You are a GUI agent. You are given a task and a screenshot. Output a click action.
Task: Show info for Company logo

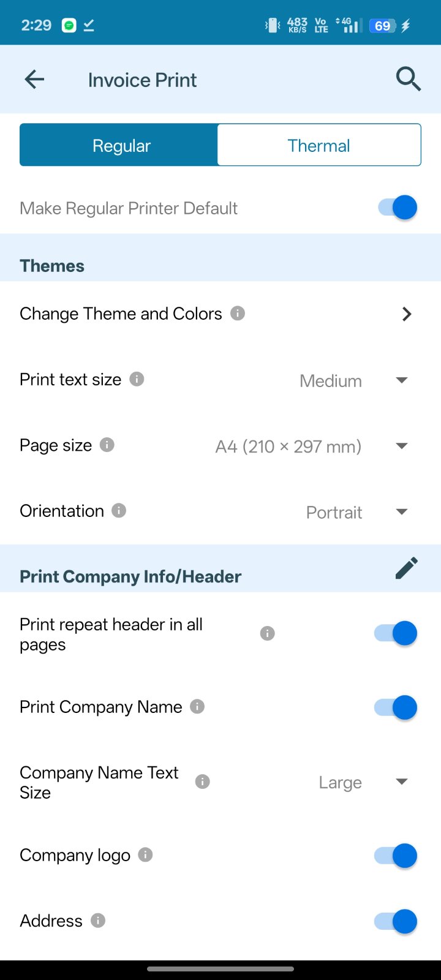145,854
